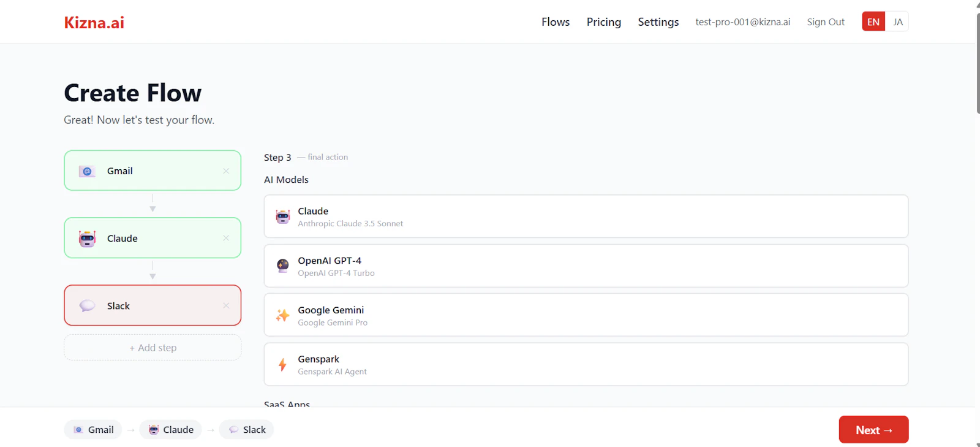This screenshot has width=980, height=447.
Task: Click the Claude chip in the bottom summary bar
Action: click(171, 430)
